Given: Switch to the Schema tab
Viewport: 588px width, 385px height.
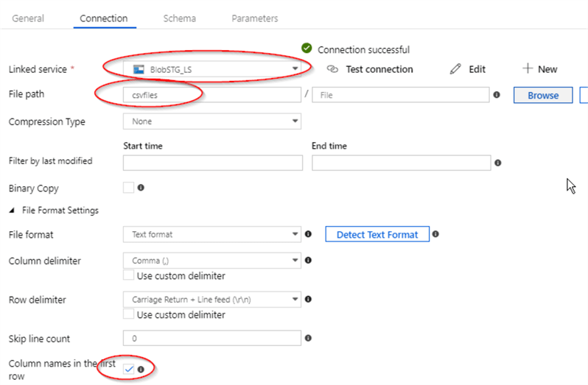Looking at the screenshot, I should (x=179, y=18).
